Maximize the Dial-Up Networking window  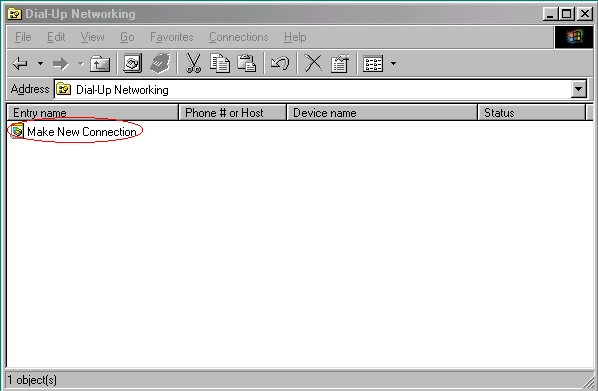(566, 14)
